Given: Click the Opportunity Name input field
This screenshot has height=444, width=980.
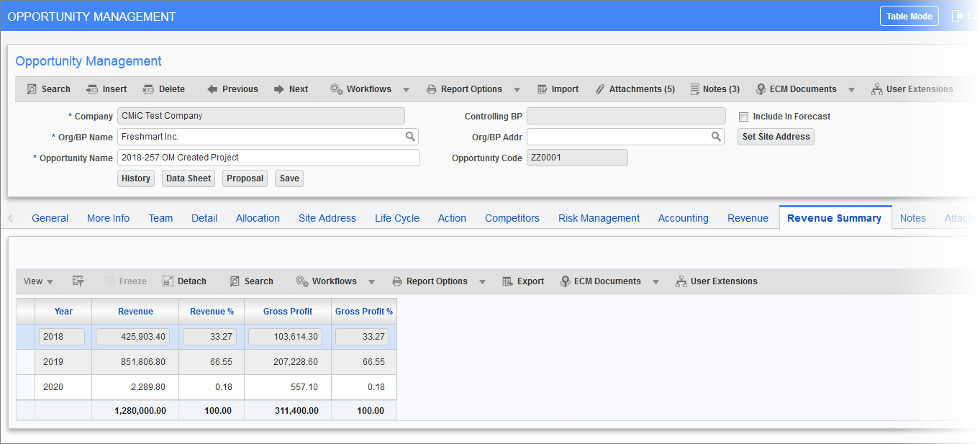Looking at the screenshot, I should point(268,158).
